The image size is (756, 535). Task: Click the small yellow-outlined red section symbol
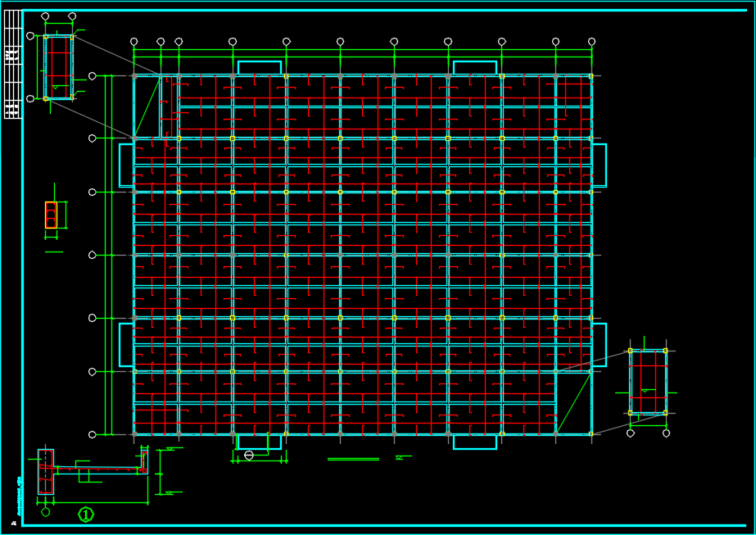point(51,215)
